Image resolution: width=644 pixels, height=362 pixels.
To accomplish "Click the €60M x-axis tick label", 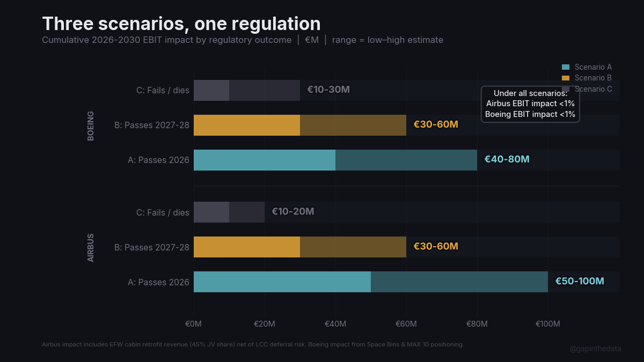I will pyautogui.click(x=406, y=324).
